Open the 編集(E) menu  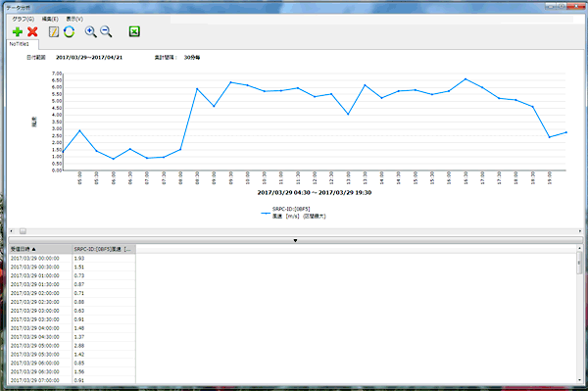coord(50,19)
